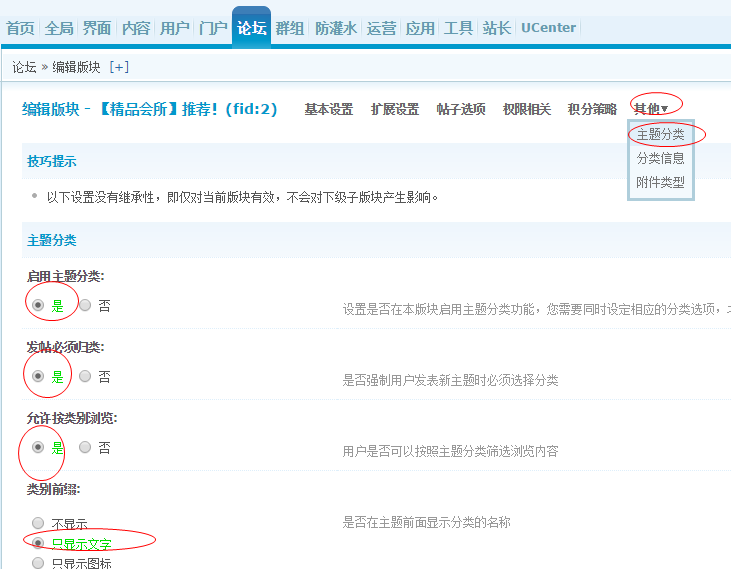Open the 基本设置 section link
Screen dimensions: 731x569
[x=329, y=109]
